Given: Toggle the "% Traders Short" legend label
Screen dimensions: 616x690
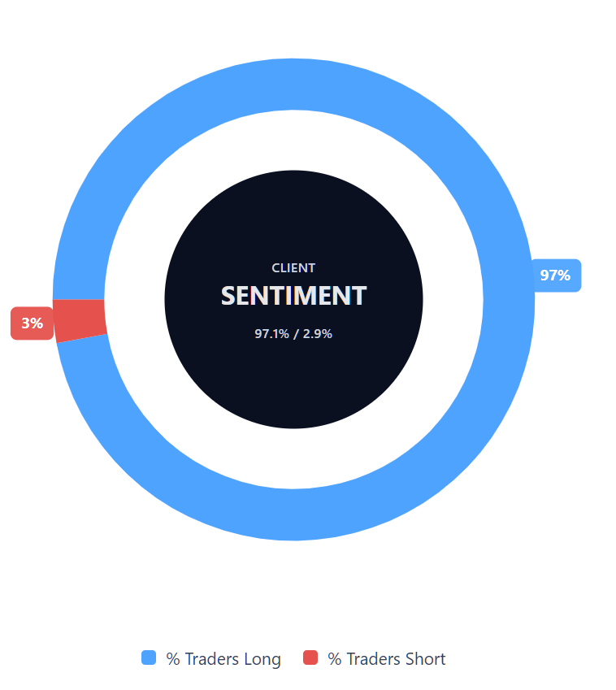Looking at the screenshot, I should 386,659.
